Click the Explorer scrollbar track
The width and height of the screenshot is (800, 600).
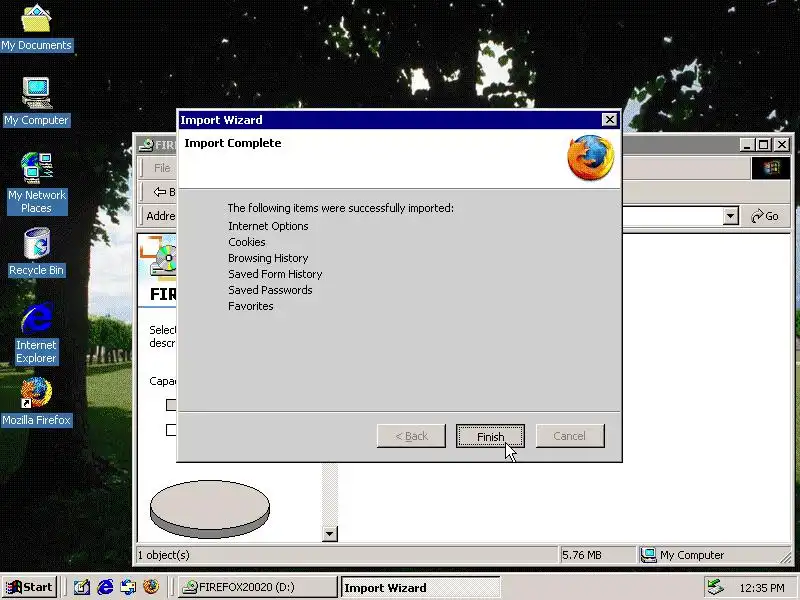(330, 494)
